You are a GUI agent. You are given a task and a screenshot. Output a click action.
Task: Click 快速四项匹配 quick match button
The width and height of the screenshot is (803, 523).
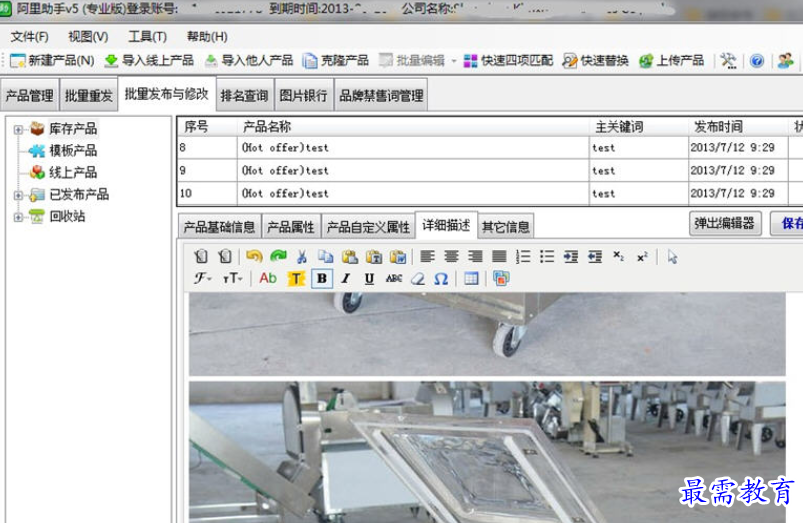[x=508, y=61]
